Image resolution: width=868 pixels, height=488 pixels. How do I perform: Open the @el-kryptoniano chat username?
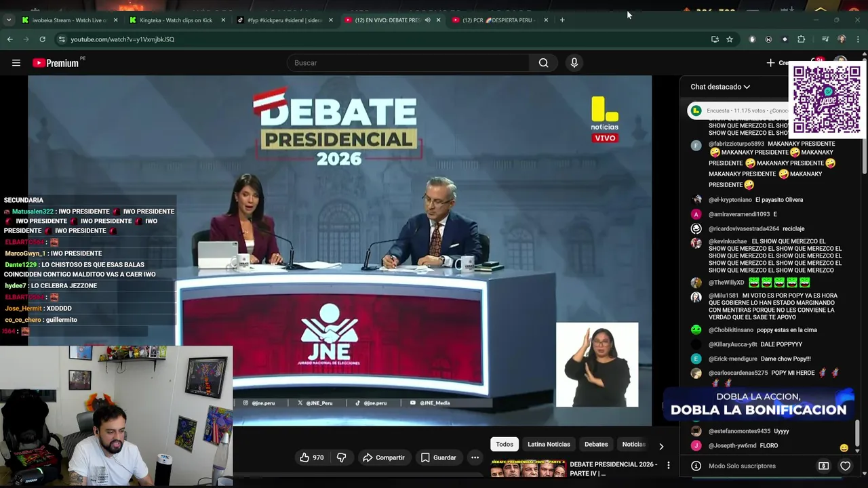(730, 200)
